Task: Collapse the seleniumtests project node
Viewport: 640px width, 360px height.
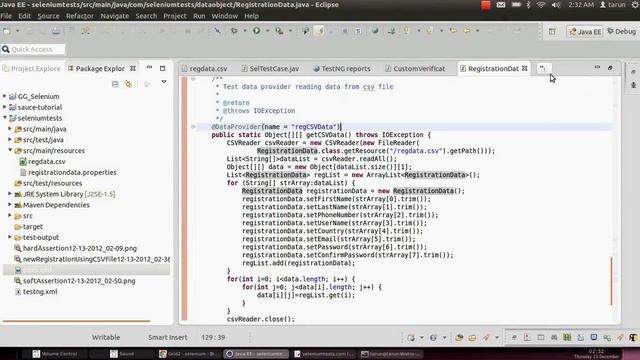Action: coord(4,118)
